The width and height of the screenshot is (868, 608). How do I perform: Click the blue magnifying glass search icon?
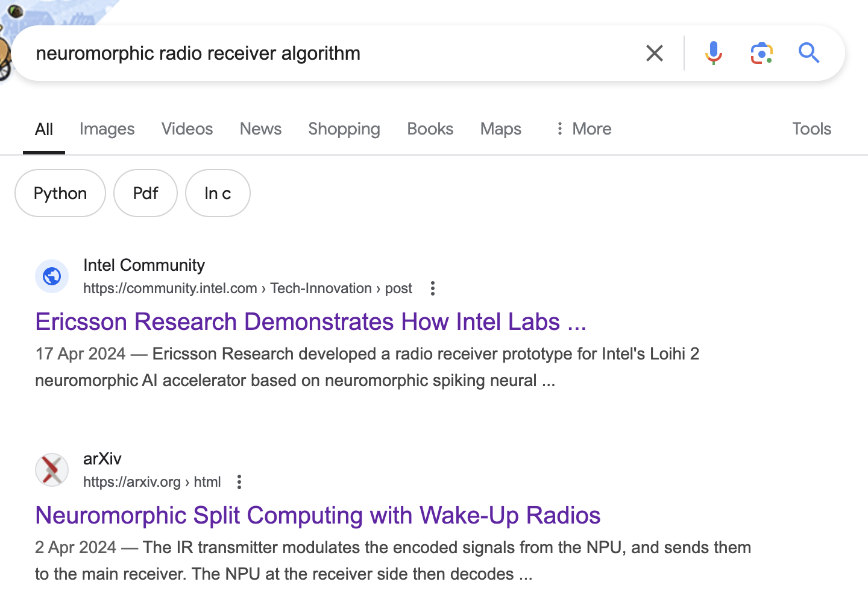(x=809, y=53)
